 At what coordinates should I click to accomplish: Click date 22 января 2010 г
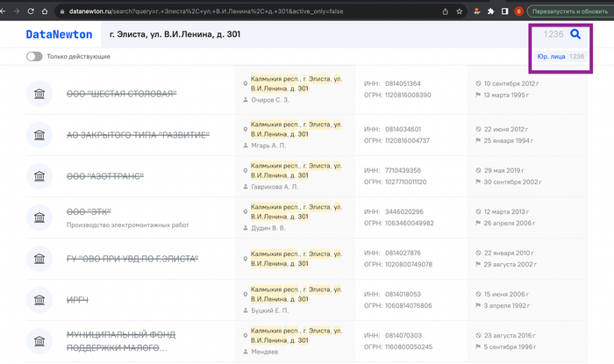pyautogui.click(x=509, y=253)
